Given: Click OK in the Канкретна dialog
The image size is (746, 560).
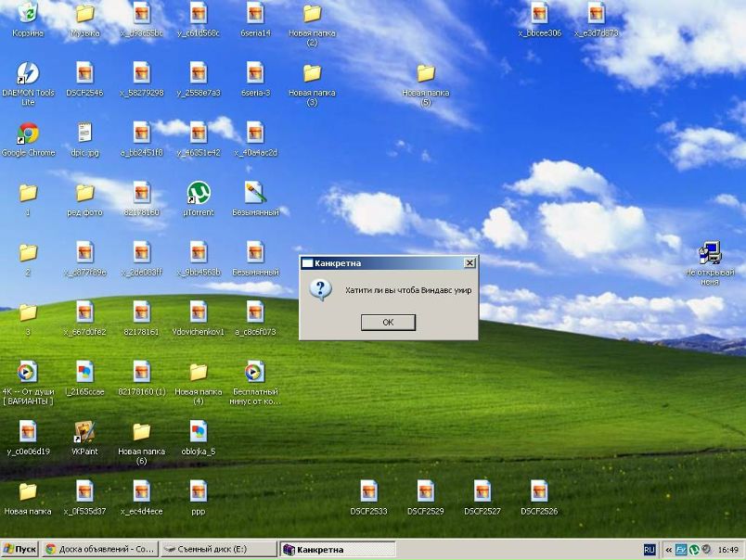Looking at the screenshot, I should (x=388, y=322).
